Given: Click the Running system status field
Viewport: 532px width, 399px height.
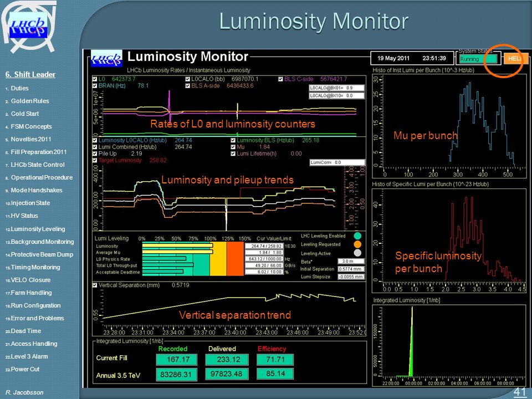Looking at the screenshot, I should (x=478, y=59).
